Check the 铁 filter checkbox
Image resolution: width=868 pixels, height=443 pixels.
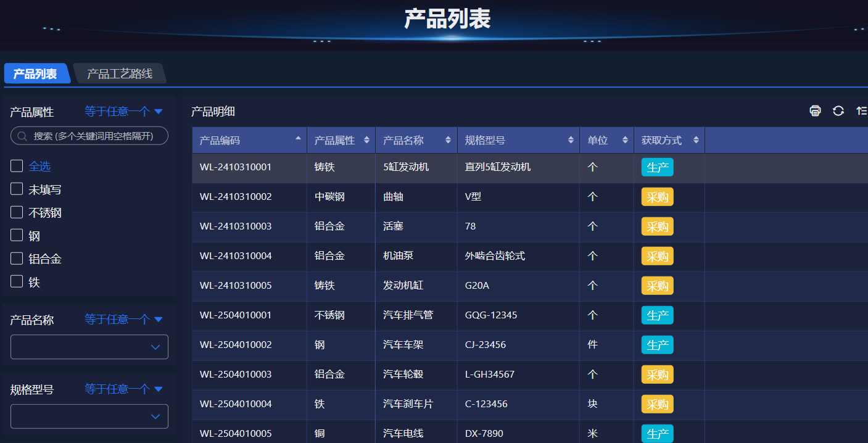(17, 282)
